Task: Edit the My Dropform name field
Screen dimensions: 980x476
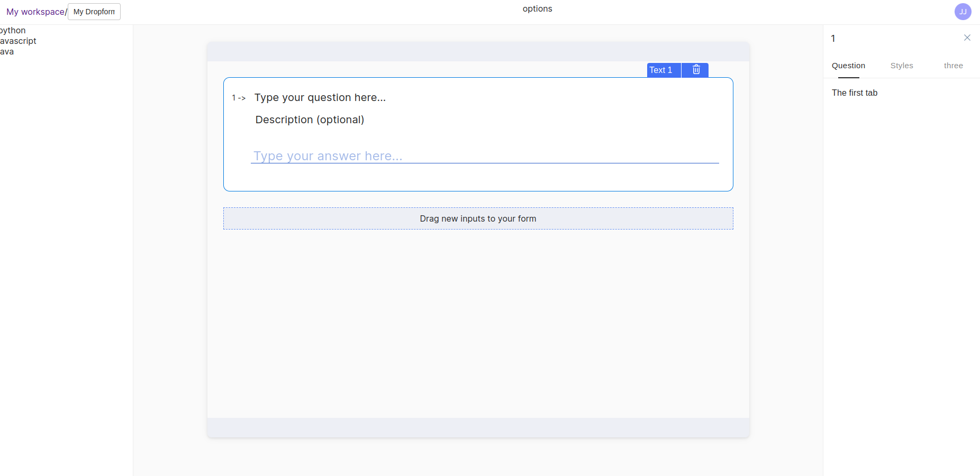Action: point(94,12)
